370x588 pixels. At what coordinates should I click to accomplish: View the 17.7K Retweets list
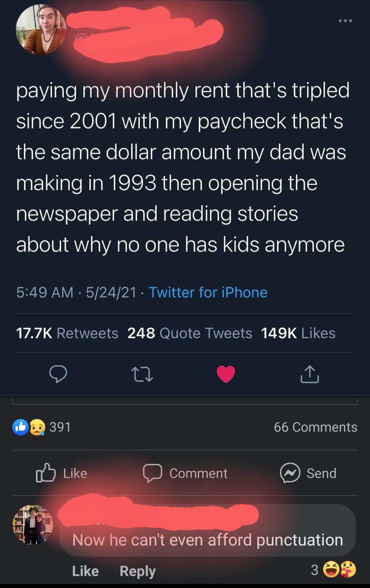[67, 333]
